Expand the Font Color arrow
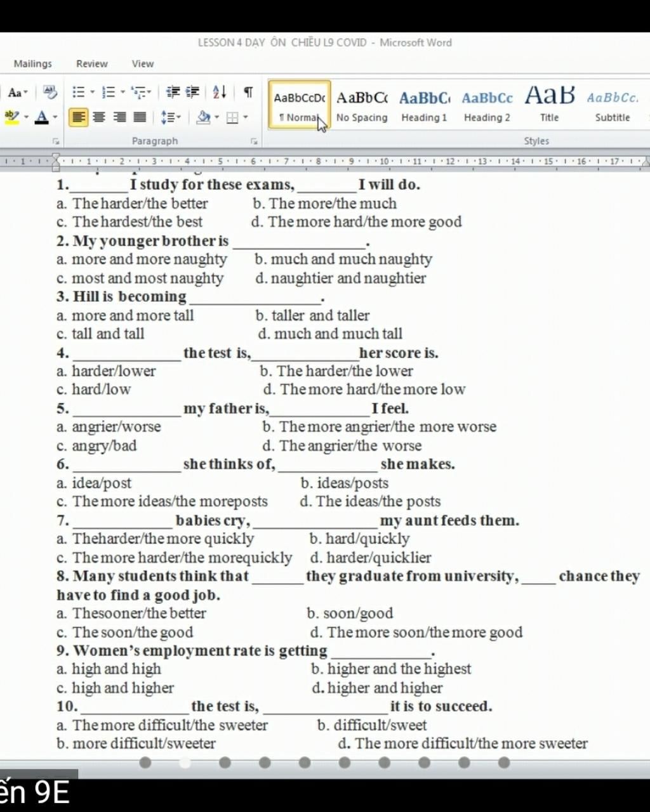650x812 pixels. pyautogui.click(x=55, y=117)
